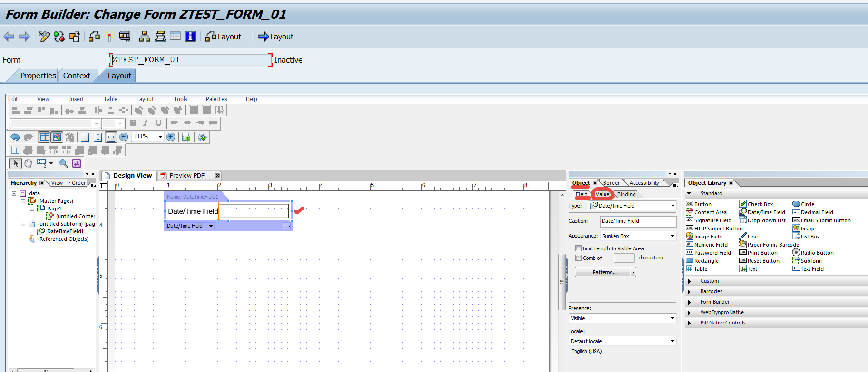Click the Caption text input field
The width and height of the screenshot is (868, 372).
637,221
